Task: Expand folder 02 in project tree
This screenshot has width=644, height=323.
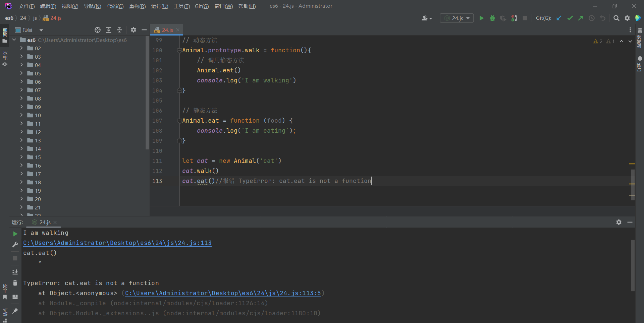Action: (21, 48)
